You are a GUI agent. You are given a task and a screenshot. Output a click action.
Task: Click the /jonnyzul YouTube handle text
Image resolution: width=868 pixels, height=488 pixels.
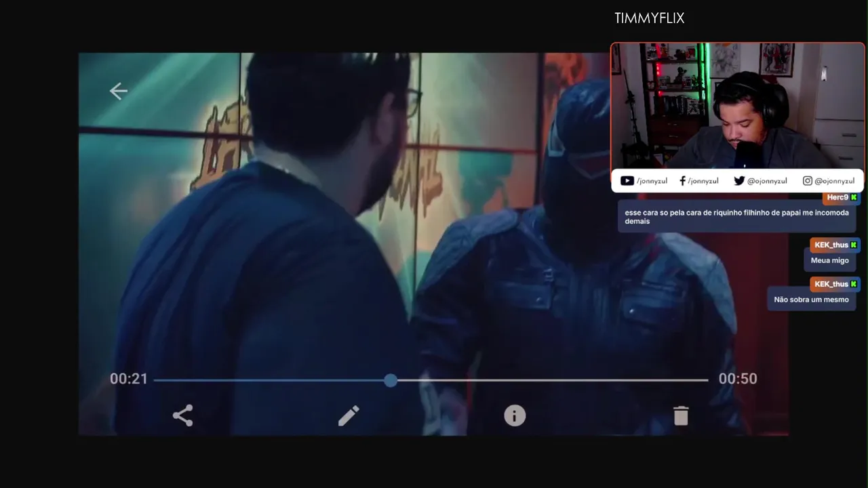tap(652, 181)
